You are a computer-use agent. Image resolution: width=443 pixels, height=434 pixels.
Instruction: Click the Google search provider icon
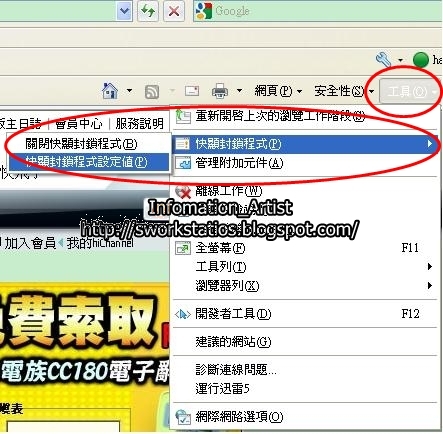pyautogui.click(x=203, y=11)
